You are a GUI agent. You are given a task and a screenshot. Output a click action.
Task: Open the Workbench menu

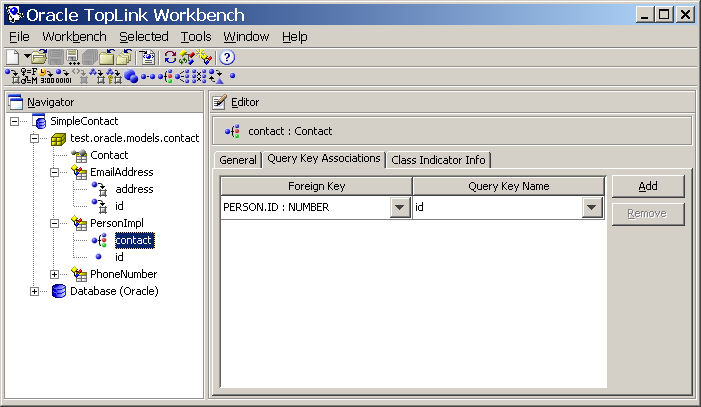click(x=74, y=37)
